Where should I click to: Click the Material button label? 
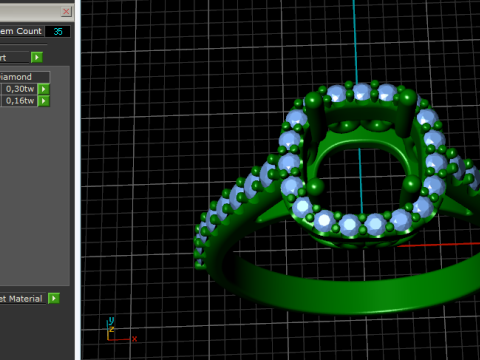click(x=22, y=299)
